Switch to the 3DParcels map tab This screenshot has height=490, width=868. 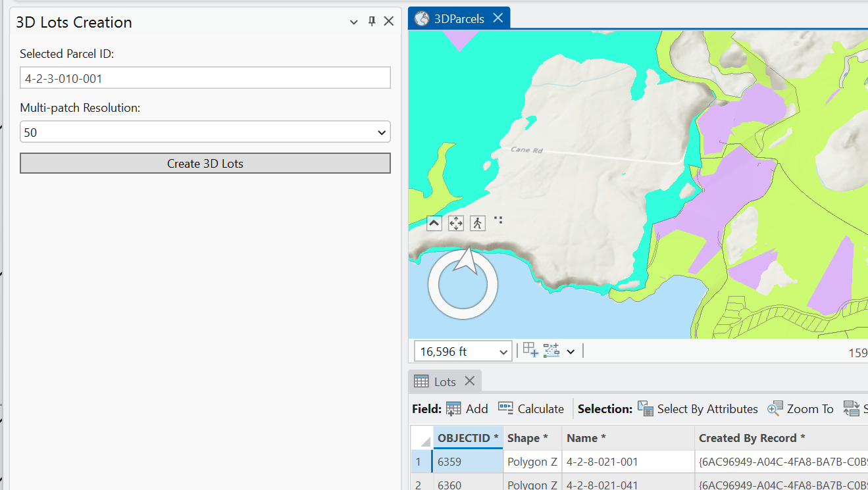point(459,18)
